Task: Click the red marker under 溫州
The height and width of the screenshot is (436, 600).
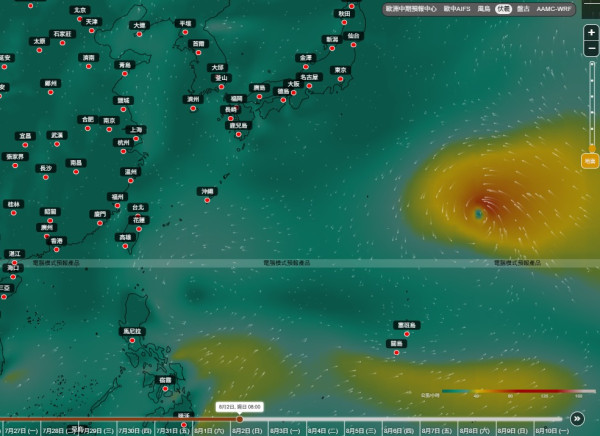Action: pyautogui.click(x=131, y=181)
